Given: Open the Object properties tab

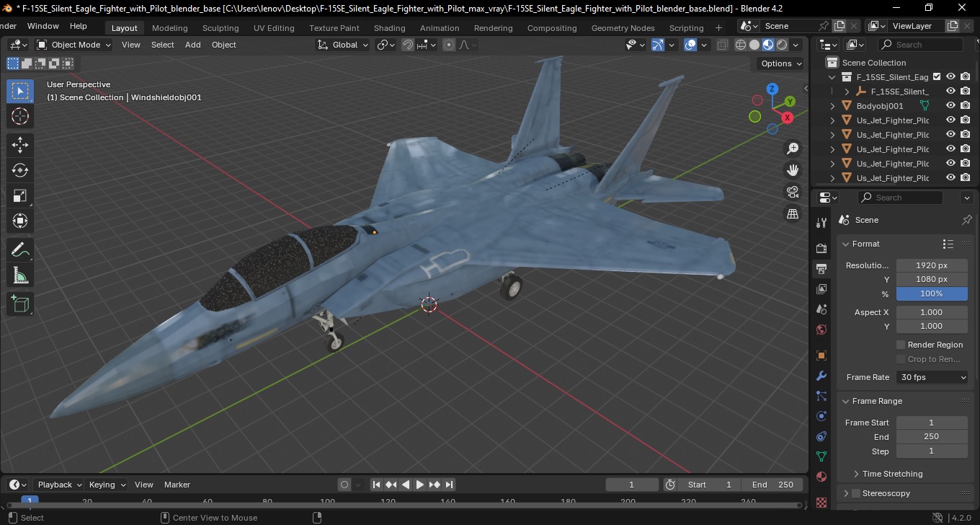Looking at the screenshot, I should [x=821, y=356].
